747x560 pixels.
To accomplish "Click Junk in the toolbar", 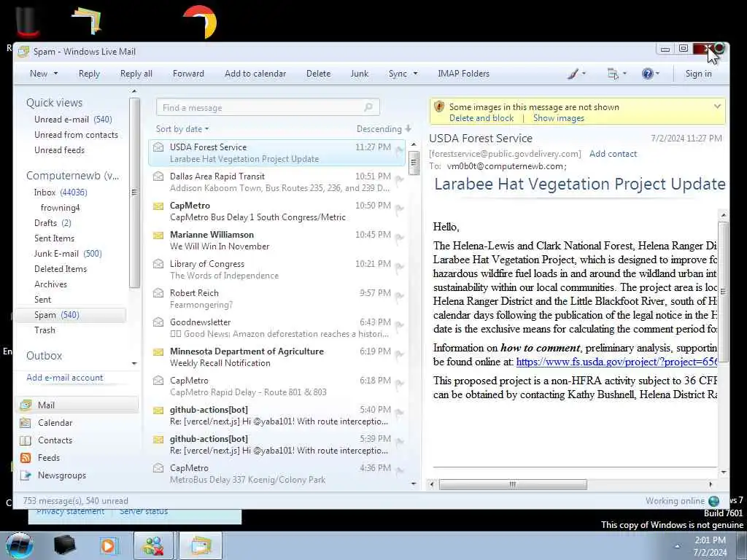I will point(359,74).
